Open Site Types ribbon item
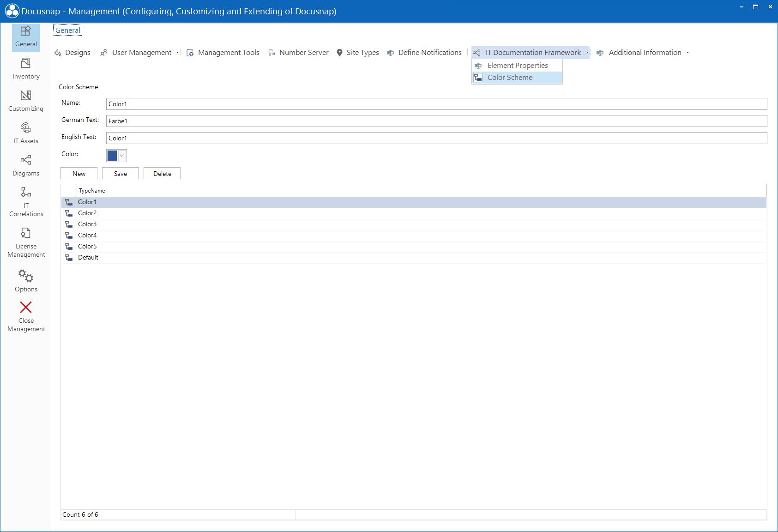 (358, 53)
